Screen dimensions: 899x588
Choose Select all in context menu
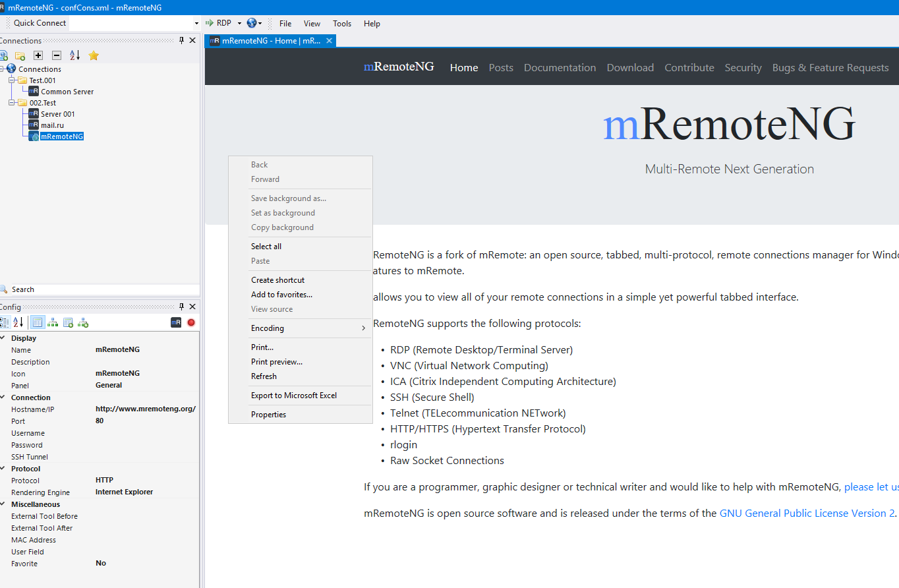(x=301, y=247)
